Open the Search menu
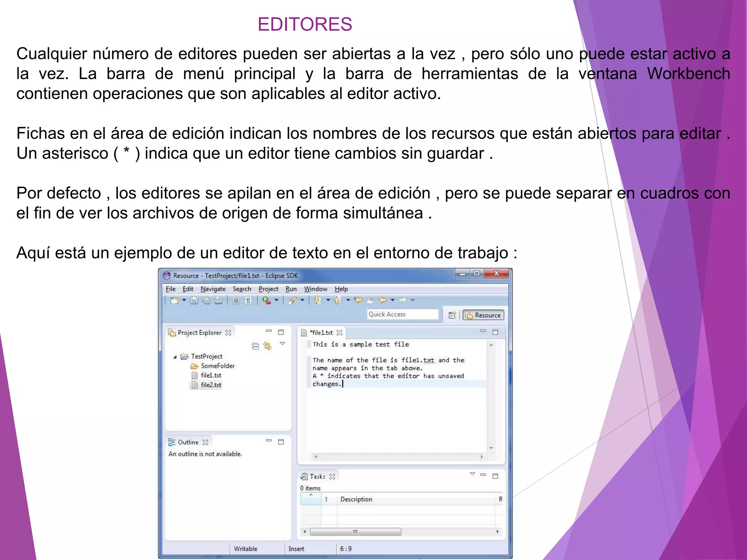 point(242,289)
